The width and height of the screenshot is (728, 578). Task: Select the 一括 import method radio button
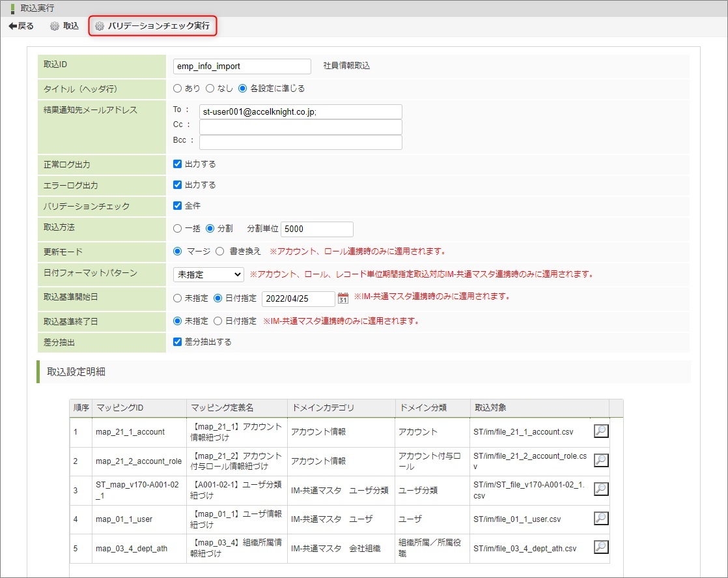tap(178, 229)
